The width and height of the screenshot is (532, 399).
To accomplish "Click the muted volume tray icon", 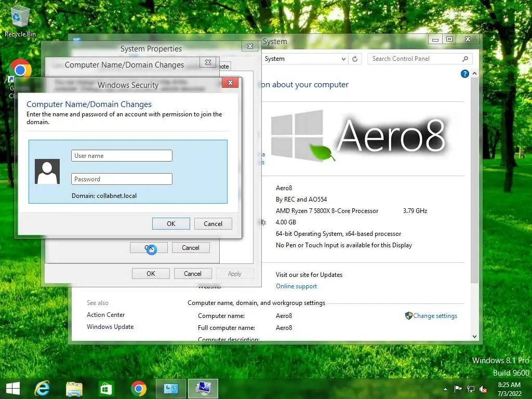I will click(483, 389).
